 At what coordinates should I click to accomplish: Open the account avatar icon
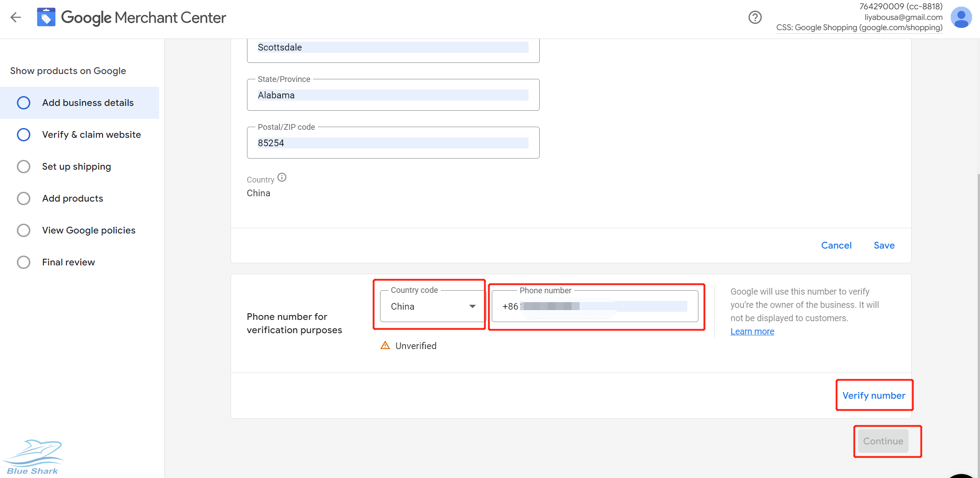point(961,18)
